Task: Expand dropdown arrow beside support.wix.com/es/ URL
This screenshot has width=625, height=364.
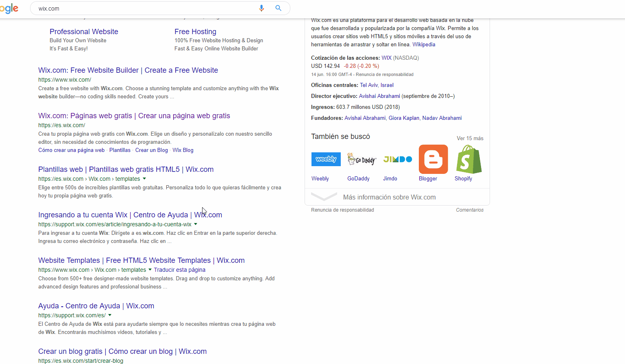Action: pos(110,315)
